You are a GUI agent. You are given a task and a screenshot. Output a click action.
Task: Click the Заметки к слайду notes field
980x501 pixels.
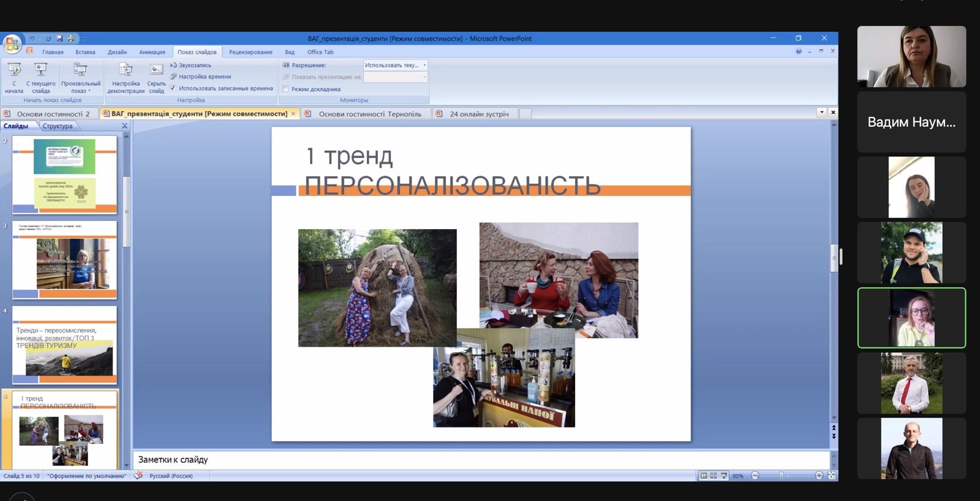point(481,460)
